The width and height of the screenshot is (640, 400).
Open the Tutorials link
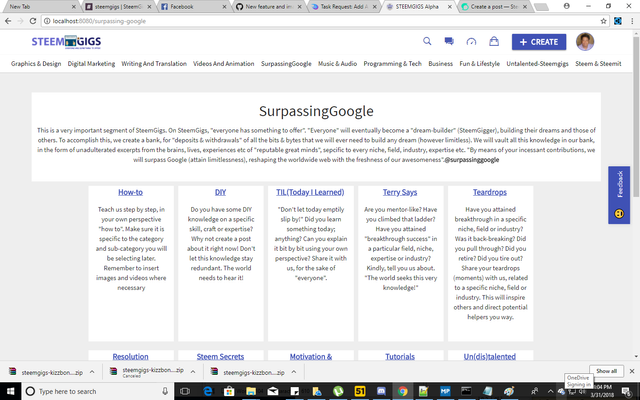(400, 356)
